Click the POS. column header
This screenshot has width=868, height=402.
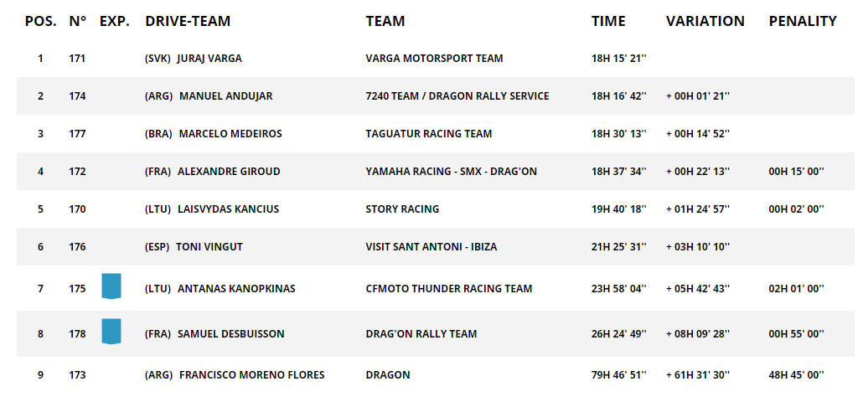point(40,21)
